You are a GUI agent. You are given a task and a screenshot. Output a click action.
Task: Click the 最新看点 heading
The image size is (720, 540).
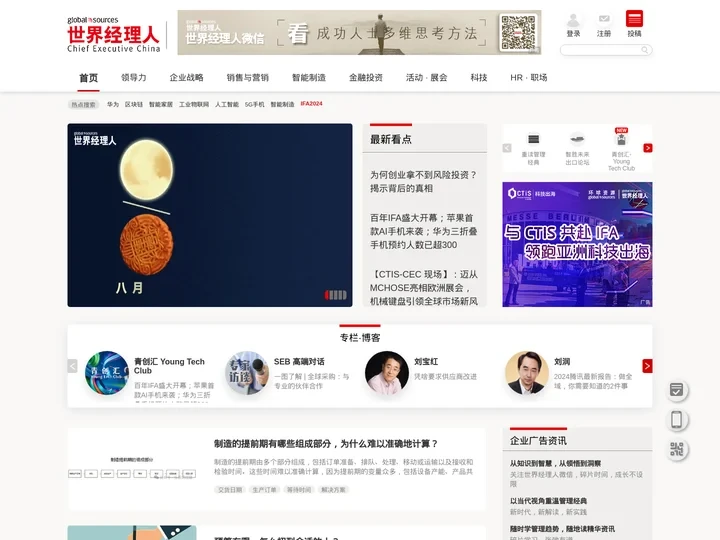click(x=391, y=139)
